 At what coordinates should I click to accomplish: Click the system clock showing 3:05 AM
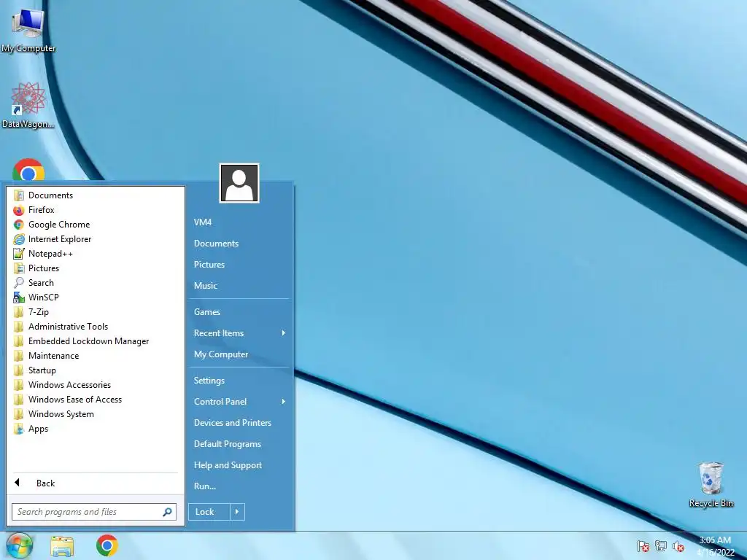(x=715, y=545)
